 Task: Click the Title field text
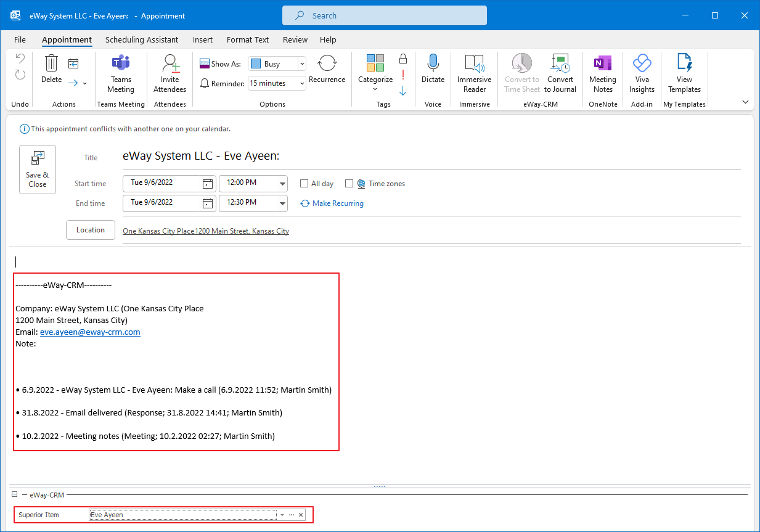pyautogui.click(x=202, y=157)
